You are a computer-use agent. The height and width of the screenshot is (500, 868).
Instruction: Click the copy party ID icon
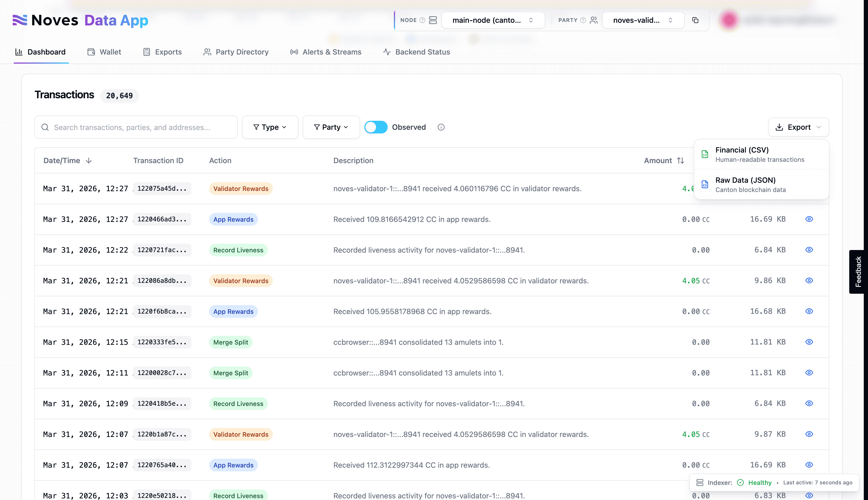click(695, 20)
